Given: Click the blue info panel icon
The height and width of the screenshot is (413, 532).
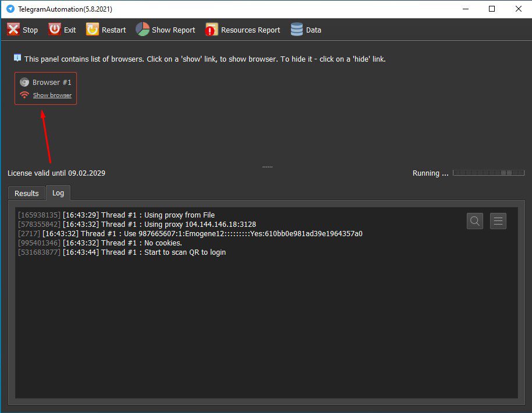Looking at the screenshot, I should (17, 58).
